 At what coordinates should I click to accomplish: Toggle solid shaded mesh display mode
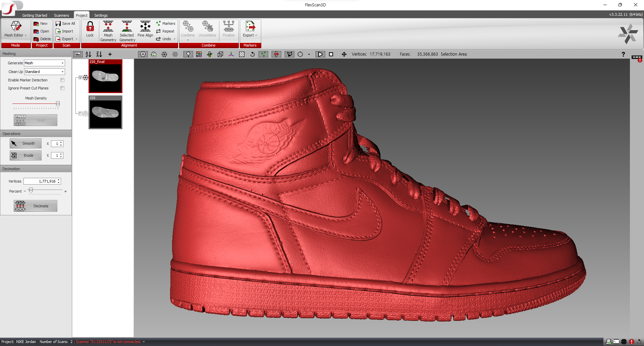click(143, 54)
